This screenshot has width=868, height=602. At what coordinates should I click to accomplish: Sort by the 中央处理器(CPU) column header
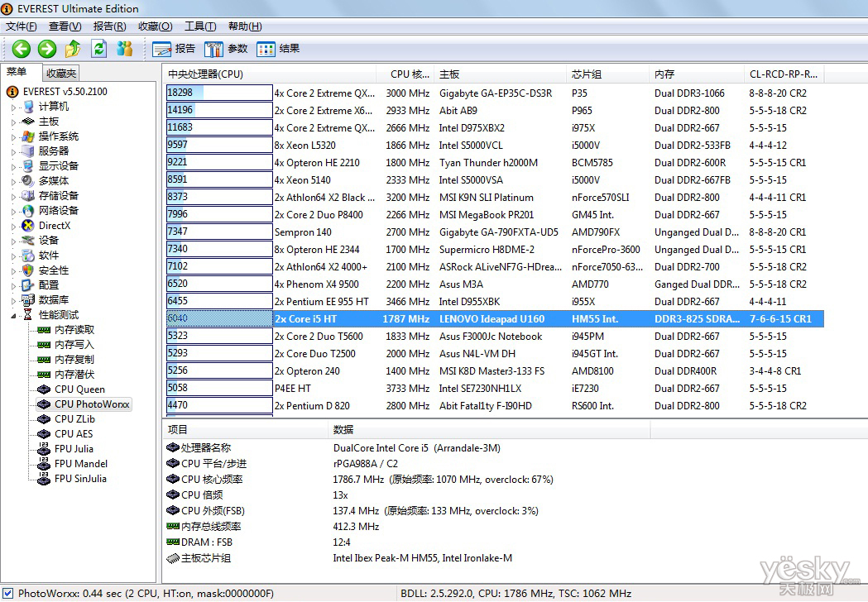(x=270, y=74)
